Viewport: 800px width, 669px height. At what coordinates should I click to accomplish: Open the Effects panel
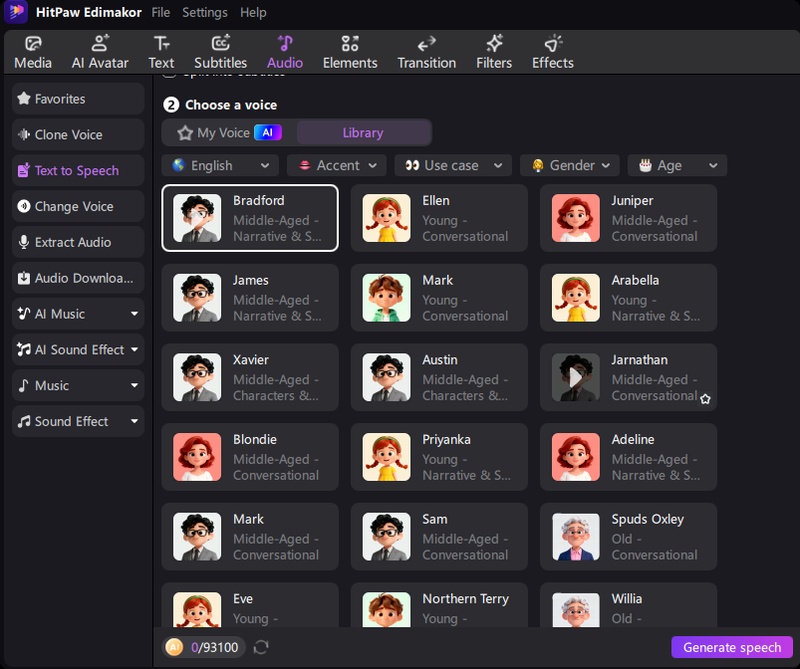tap(553, 52)
